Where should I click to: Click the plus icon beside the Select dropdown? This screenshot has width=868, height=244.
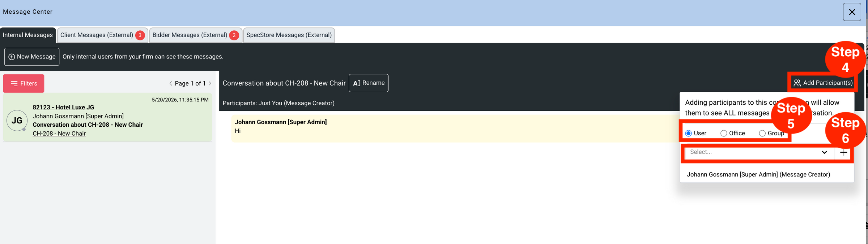[x=843, y=153]
